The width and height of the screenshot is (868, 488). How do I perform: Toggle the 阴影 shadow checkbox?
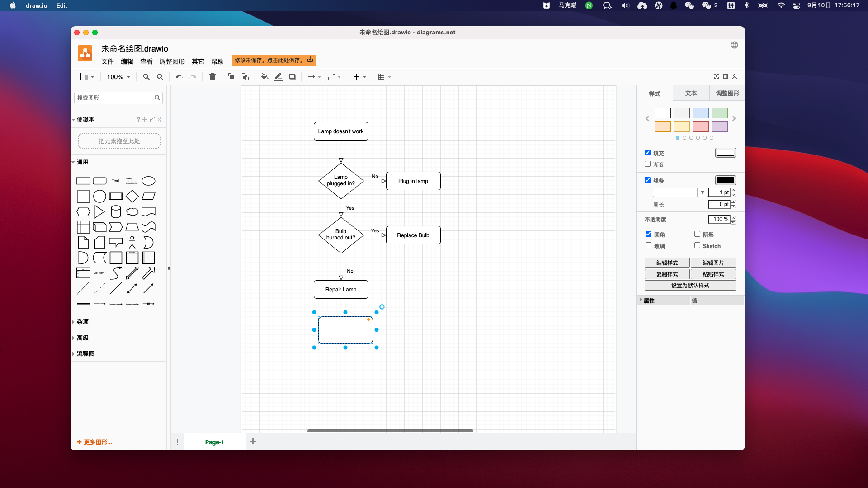(697, 234)
